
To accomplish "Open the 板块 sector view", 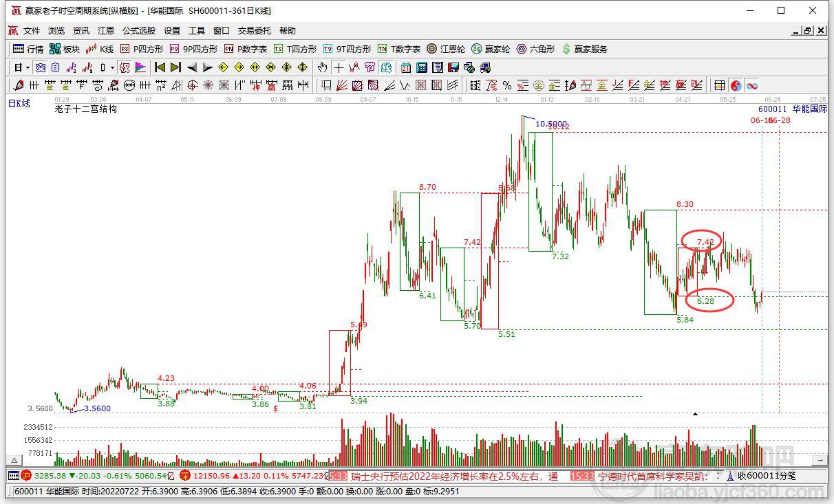I will click(x=65, y=49).
